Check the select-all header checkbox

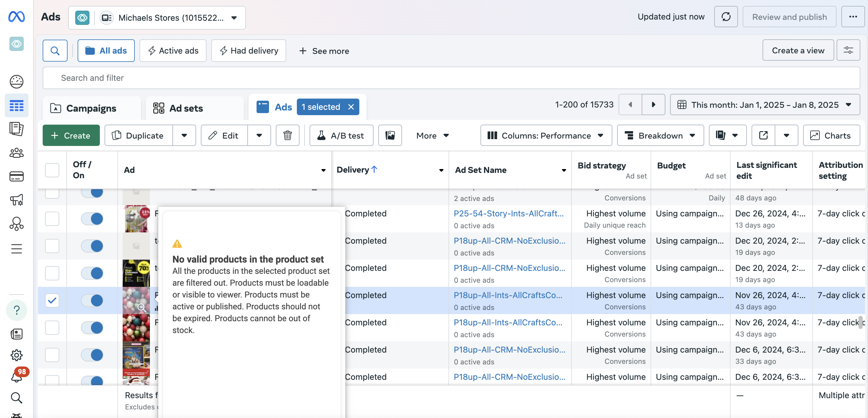(52, 170)
